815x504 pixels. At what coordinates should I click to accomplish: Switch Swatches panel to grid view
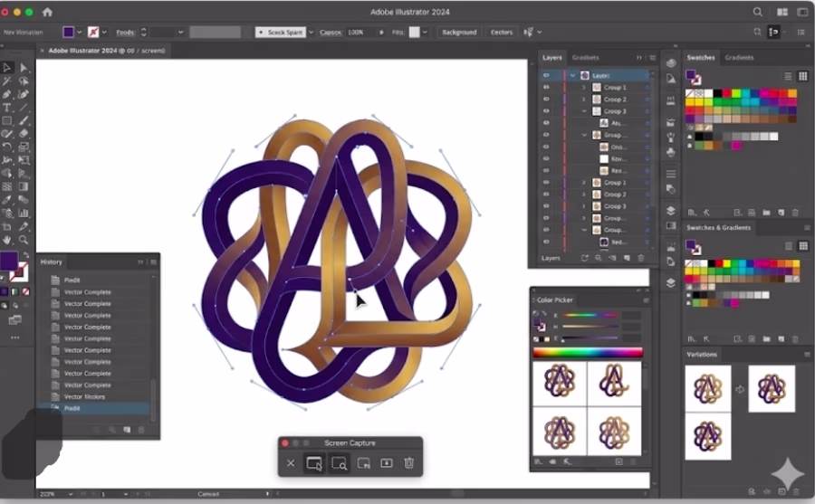coord(803,76)
